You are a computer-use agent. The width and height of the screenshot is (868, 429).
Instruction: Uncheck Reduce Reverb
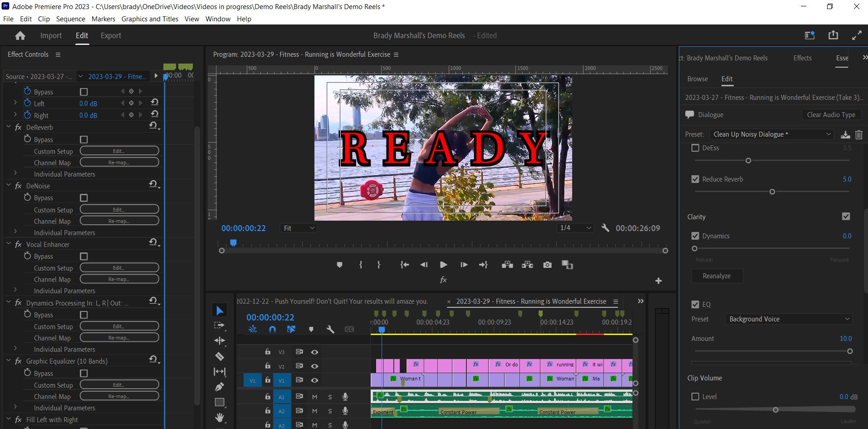coord(695,179)
